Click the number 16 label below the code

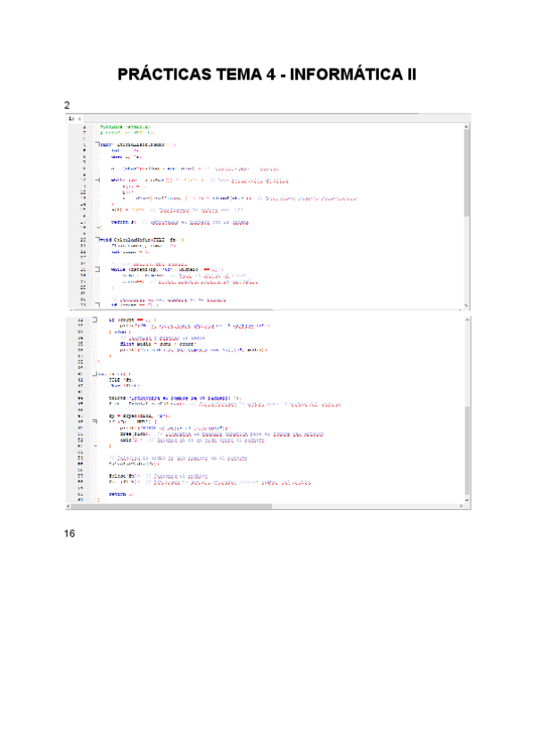coord(70,534)
